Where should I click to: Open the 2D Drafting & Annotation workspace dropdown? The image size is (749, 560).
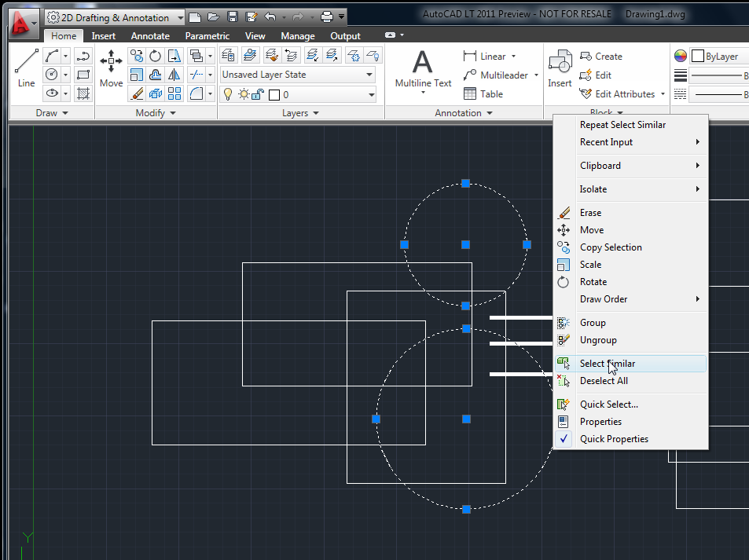tap(179, 16)
